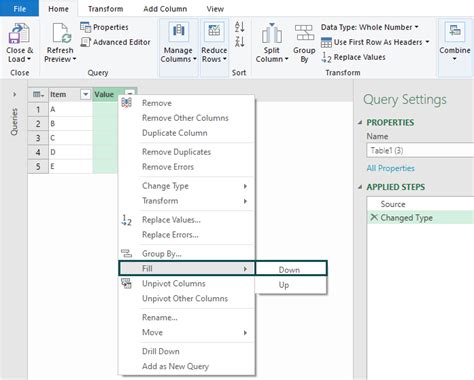Click the Split Column icon
This screenshot has height=380, width=474.
(x=272, y=33)
